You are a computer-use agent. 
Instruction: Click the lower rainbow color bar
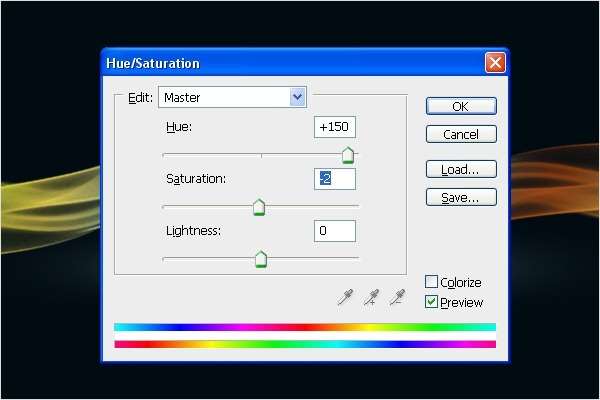pos(305,344)
